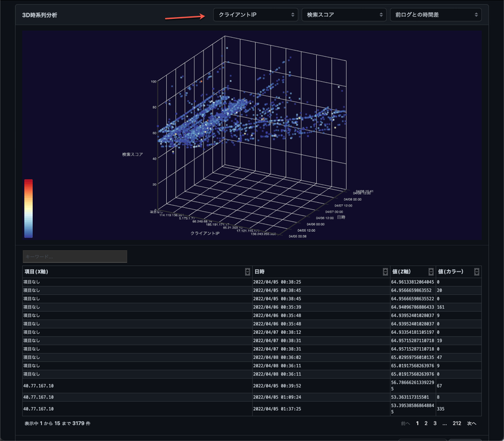The height and width of the screenshot is (441, 504).
Task: Click the 項目(X軸) column header
Action: (x=37, y=272)
